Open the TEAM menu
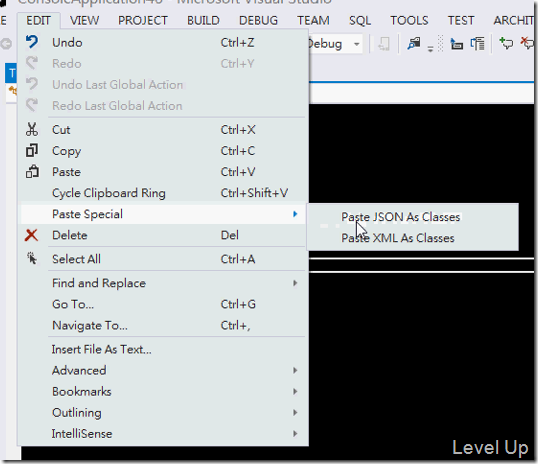 (313, 21)
